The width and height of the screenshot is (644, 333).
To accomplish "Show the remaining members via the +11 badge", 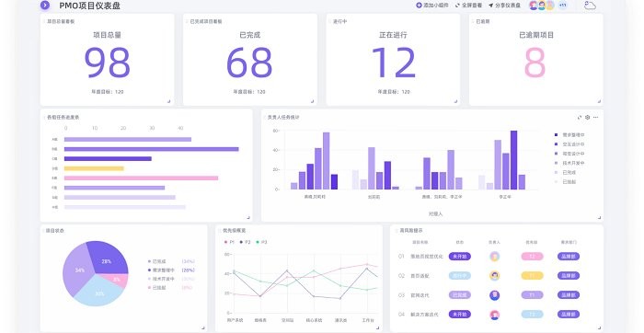I will pyautogui.click(x=563, y=6).
